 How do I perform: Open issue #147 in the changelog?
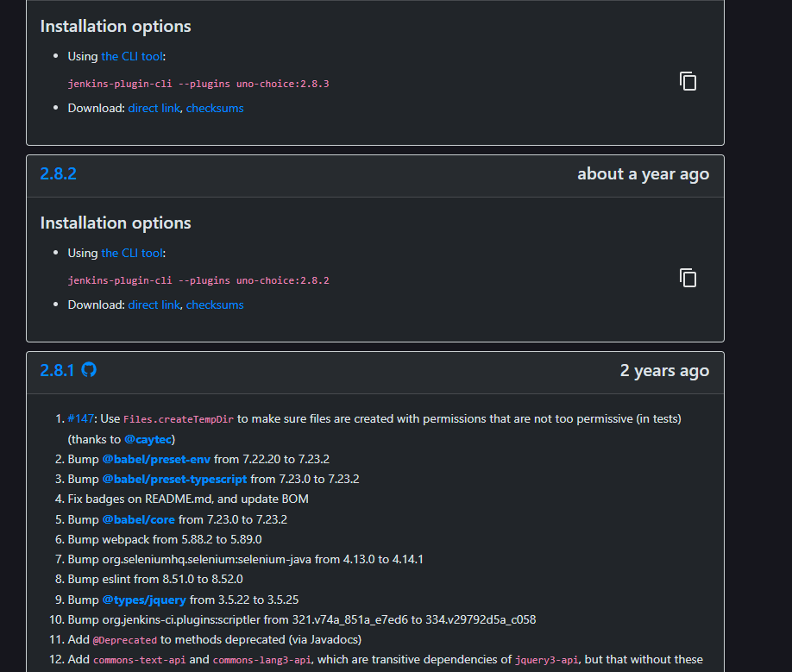click(x=81, y=418)
